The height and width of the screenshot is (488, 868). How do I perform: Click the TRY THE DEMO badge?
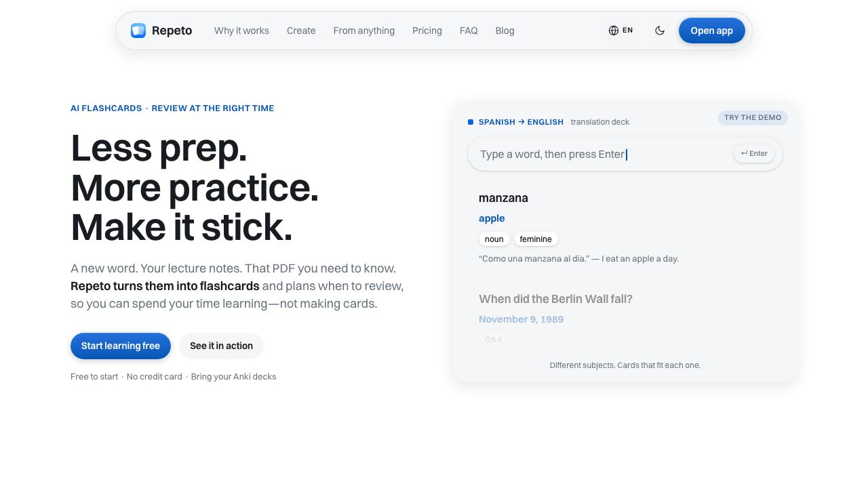tap(753, 117)
